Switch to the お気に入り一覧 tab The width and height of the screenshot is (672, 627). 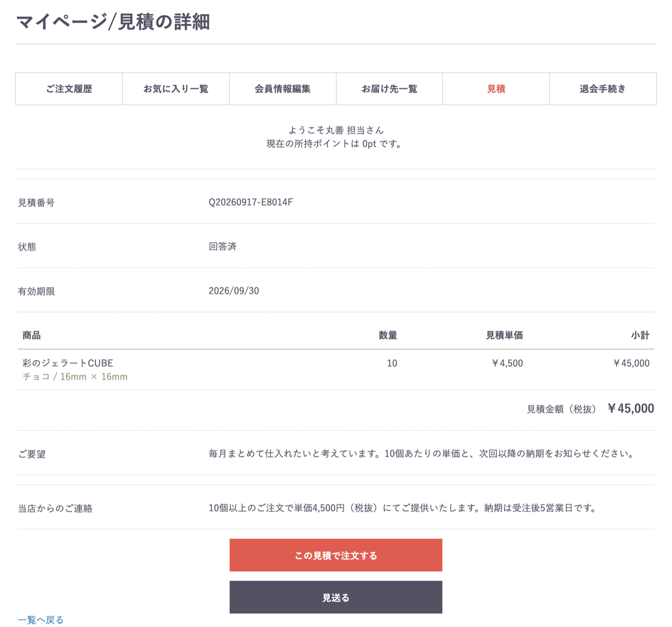pos(176,89)
